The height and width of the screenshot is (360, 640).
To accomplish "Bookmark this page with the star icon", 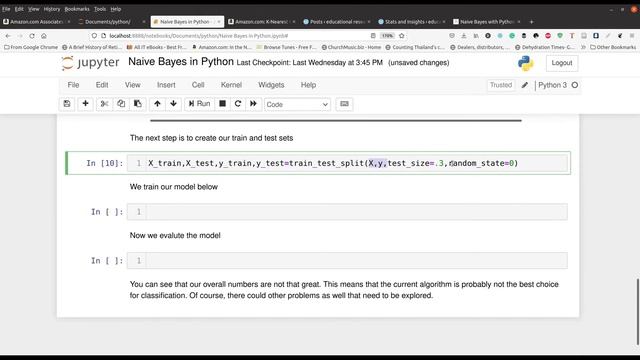I will pos(402,36).
